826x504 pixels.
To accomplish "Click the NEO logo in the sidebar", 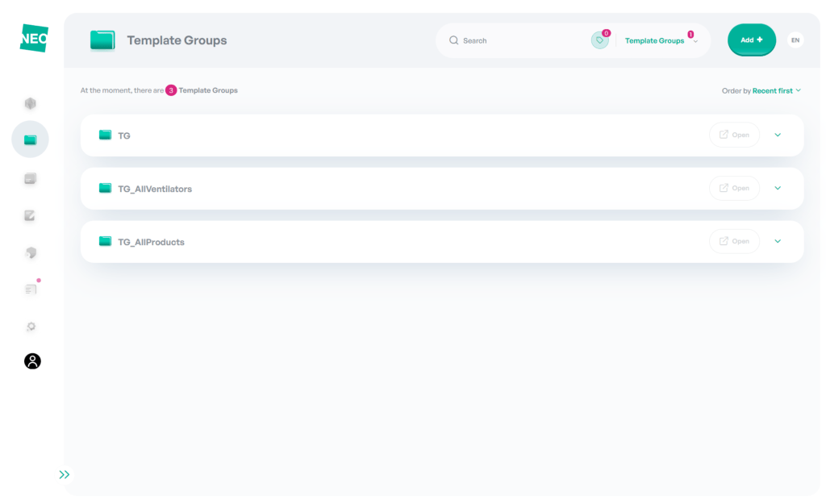I will [x=34, y=38].
